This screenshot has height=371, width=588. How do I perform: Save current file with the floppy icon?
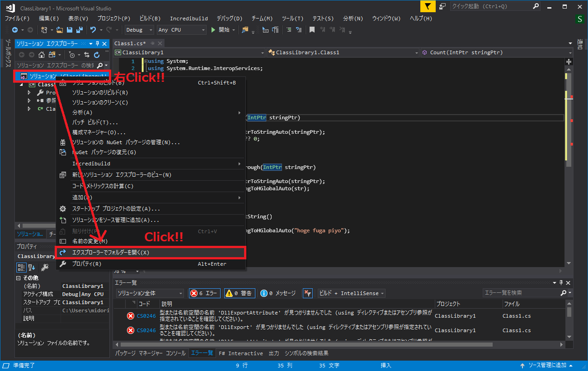(x=70, y=30)
